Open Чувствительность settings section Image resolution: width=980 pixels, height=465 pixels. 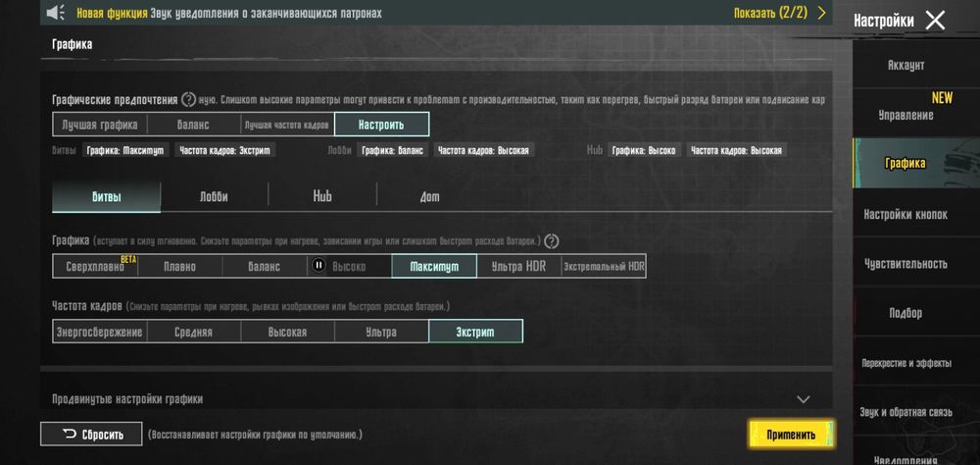(906, 264)
